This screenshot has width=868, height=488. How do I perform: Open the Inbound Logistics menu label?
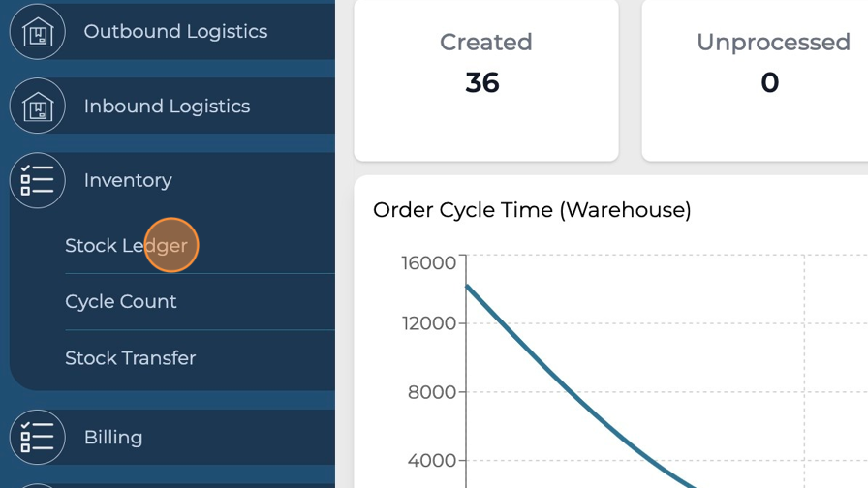pos(167,107)
